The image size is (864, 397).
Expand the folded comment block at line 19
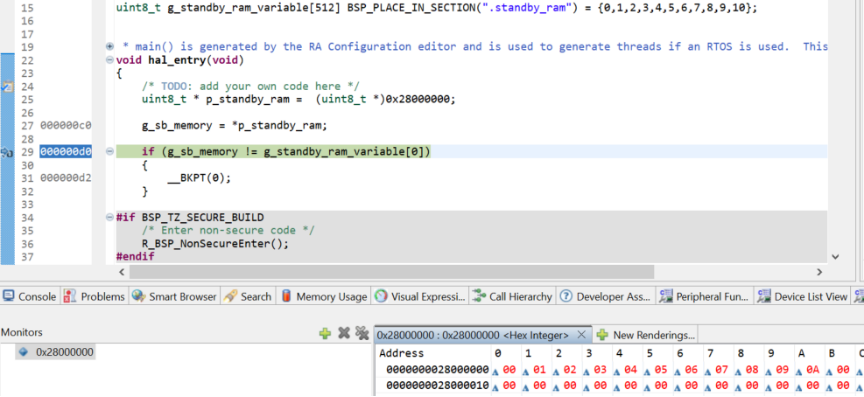point(110,46)
